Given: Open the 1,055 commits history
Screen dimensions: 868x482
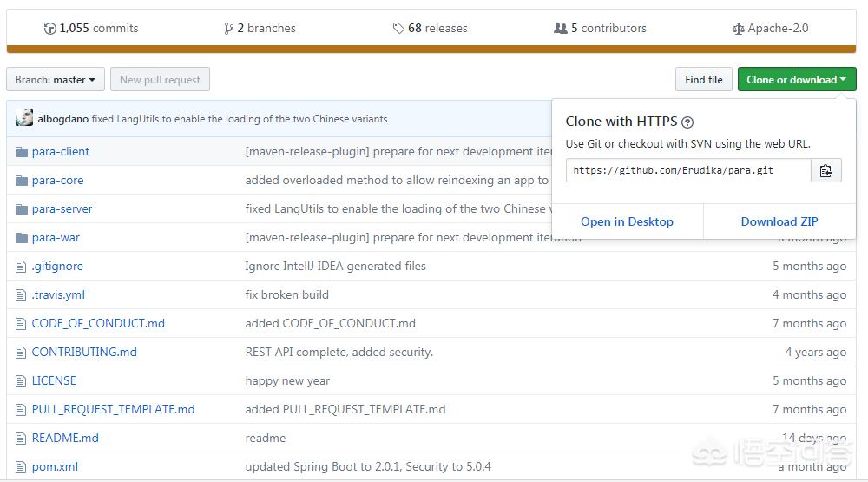Looking at the screenshot, I should [91, 29].
